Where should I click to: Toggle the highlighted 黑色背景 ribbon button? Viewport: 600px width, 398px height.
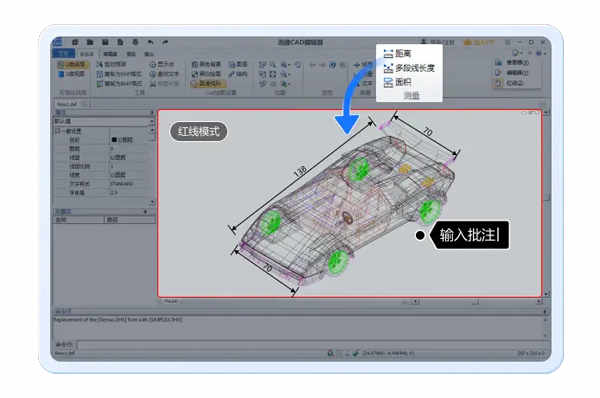pos(209,84)
